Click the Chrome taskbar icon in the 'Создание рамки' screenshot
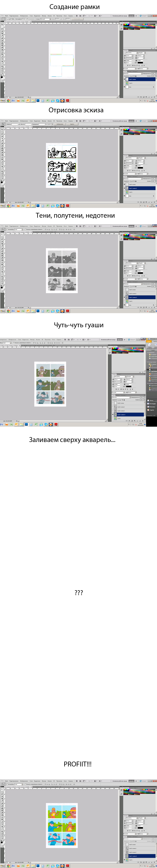Image resolution: width=157 pixels, height=868 pixels. [8, 101]
